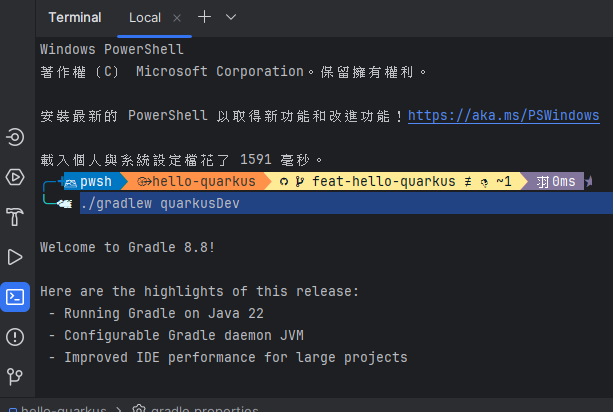Click the ./gradlew quarkusDev command line
The height and width of the screenshot is (412, 613).
(160, 203)
